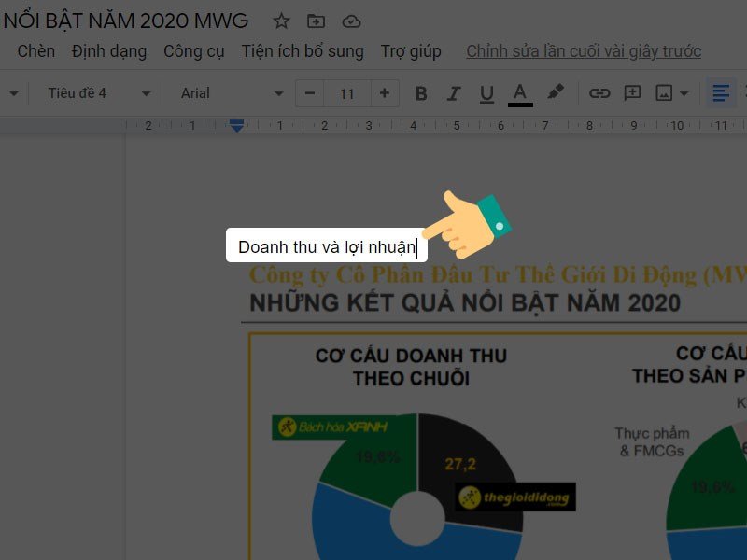Click the document title NỔI BẬT NĂM 2020 MWG

(125, 21)
